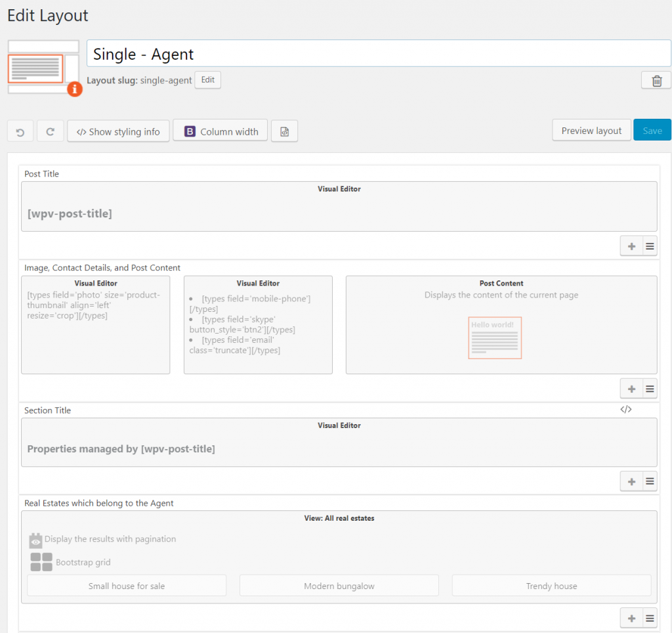Viewport: 672px width, 633px height.
Task: Open the CSS/JS file editor icon
Action: [x=284, y=131]
